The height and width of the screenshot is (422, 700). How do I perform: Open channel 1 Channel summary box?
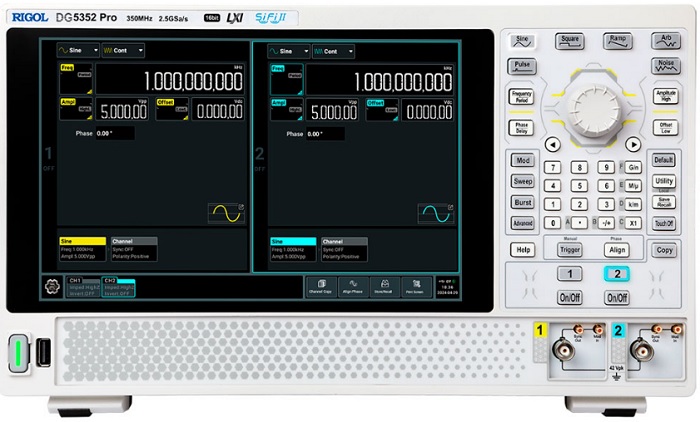pos(134,249)
